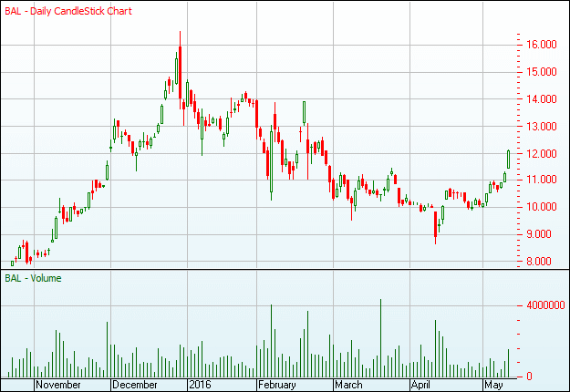Screen dimensions: 570x392
Task: Click the 'BAL - Volume' panel label
Action: (x=33, y=278)
